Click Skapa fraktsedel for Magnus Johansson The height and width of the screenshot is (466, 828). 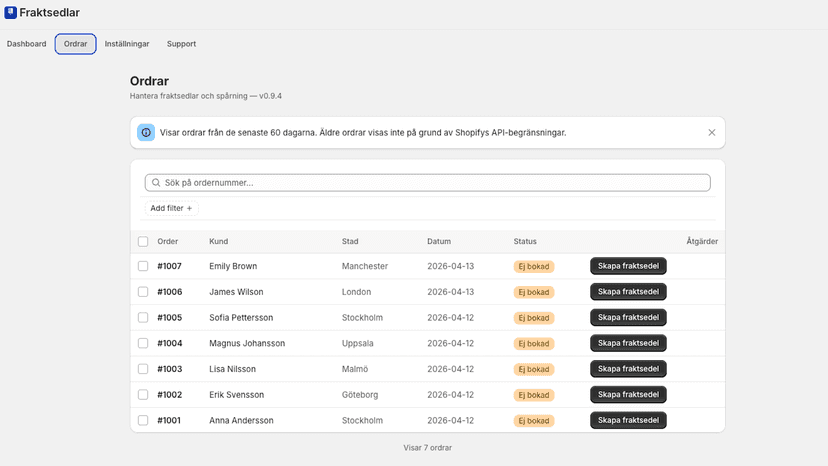pos(628,343)
